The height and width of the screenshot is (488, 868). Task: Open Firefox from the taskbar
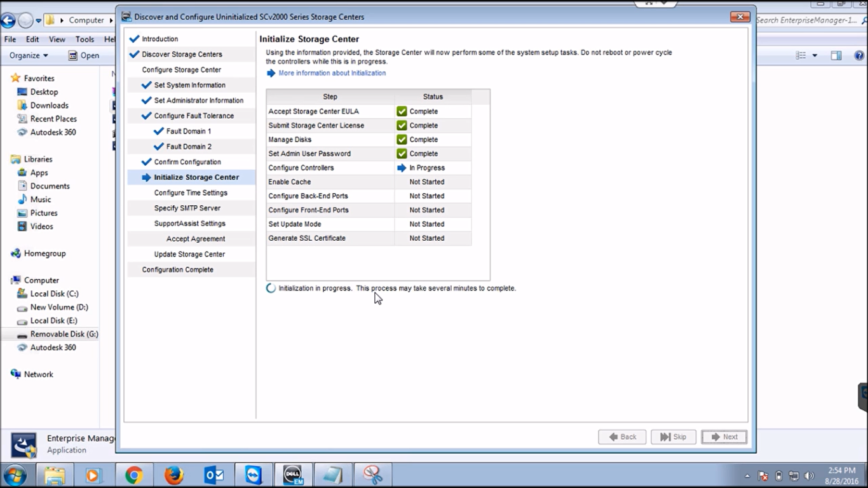173,475
